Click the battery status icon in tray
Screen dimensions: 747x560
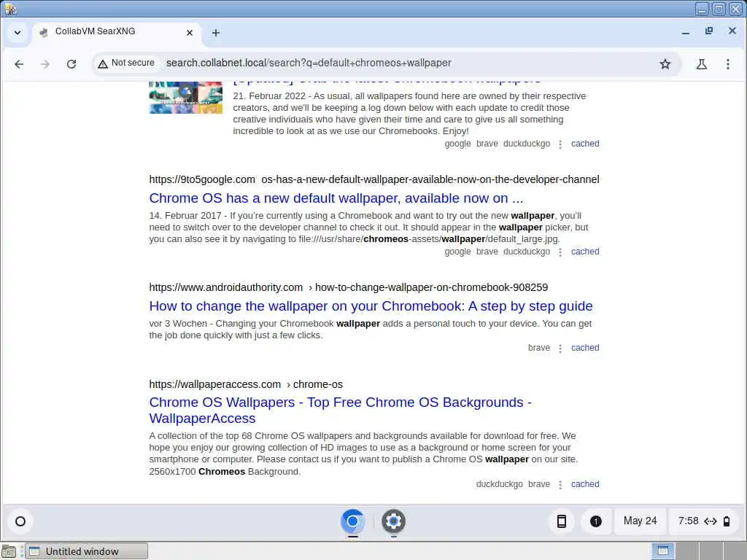click(727, 521)
